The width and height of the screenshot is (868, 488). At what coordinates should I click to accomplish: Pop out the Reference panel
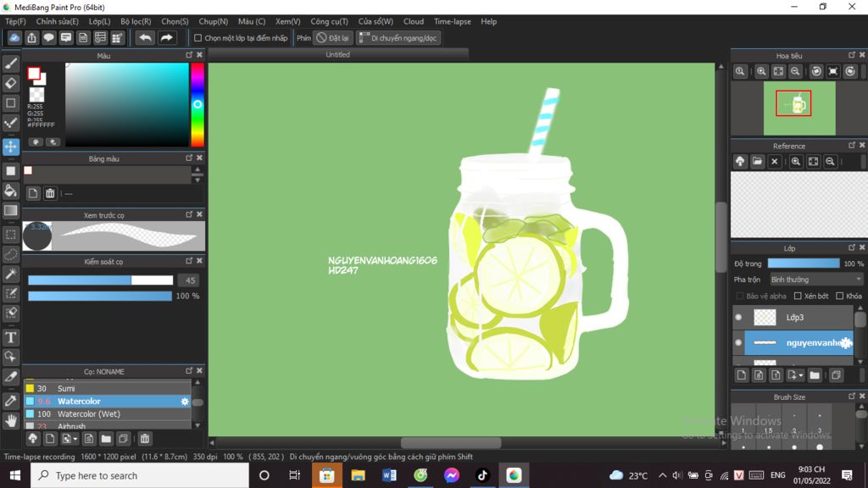851,146
